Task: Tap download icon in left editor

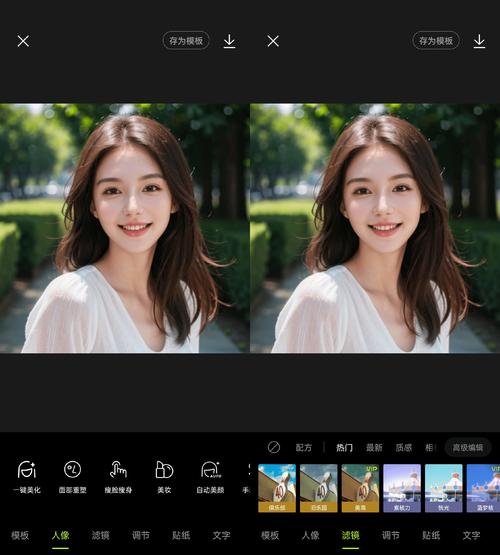Action: [x=229, y=41]
